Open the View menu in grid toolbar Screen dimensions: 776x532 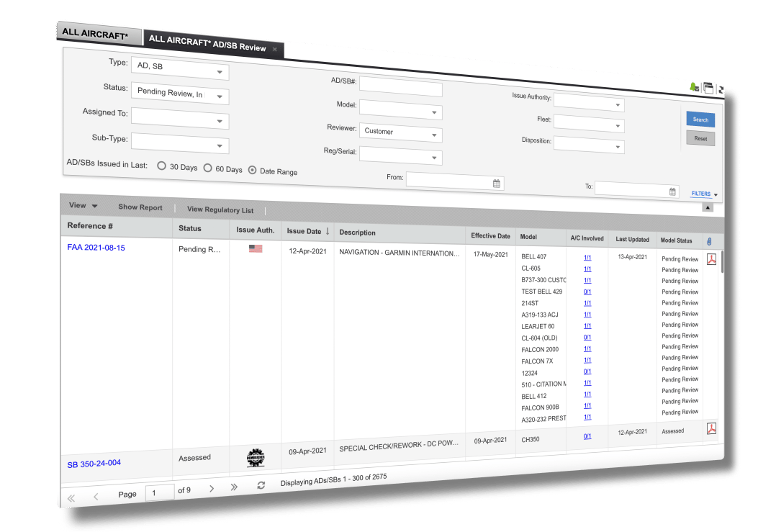pos(83,206)
